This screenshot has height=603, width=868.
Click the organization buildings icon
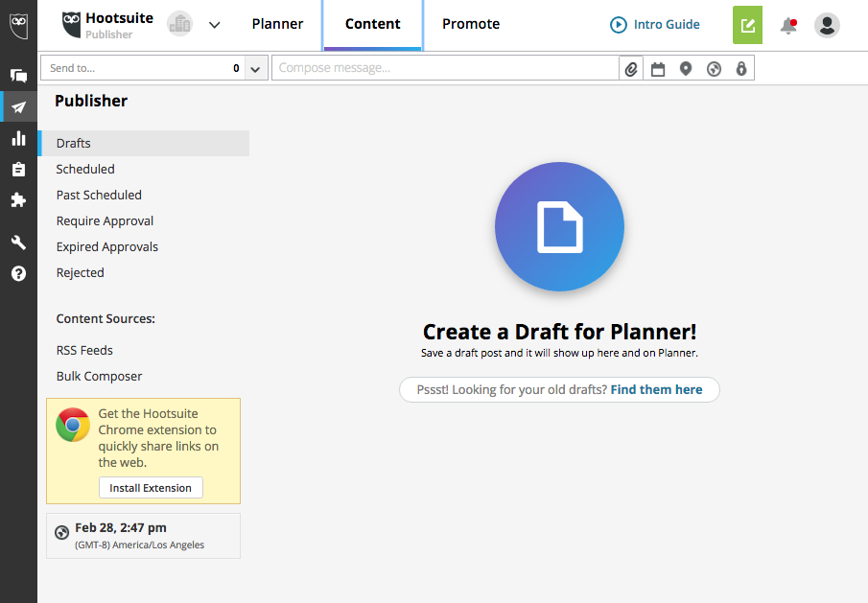[179, 24]
